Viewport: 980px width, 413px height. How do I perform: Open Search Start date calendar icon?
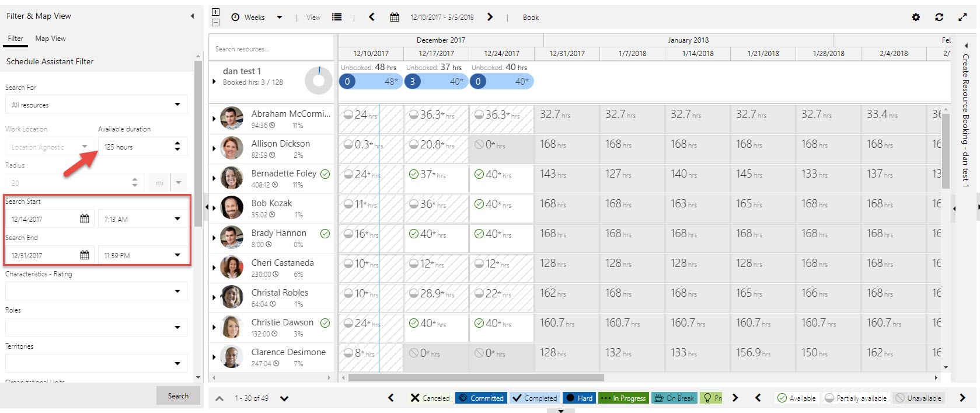[85, 219]
